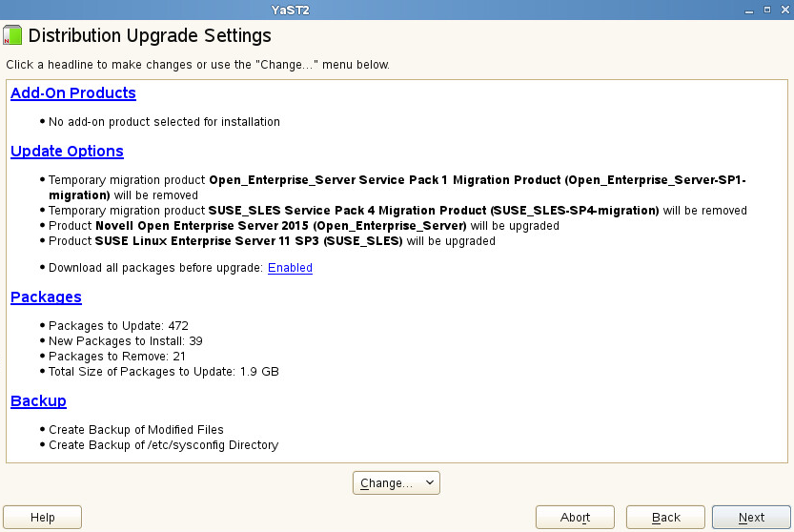Click the Distribution Upgrade Settings heading text
Image resolution: width=794 pixels, height=532 pixels.
tap(151, 36)
